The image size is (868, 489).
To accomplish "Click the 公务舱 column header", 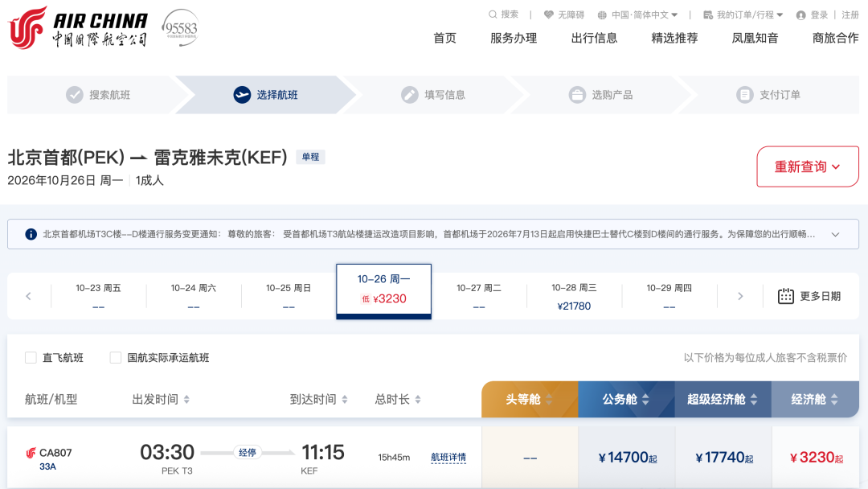I will (x=626, y=399).
